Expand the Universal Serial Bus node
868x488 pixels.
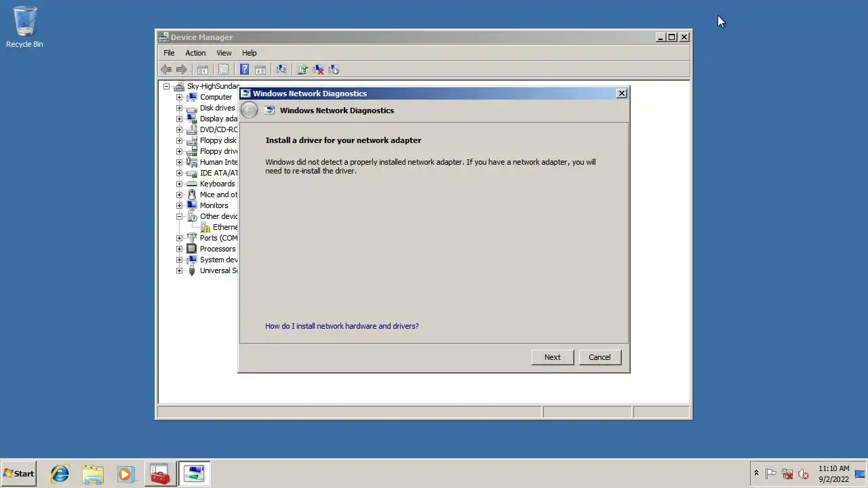click(179, 270)
